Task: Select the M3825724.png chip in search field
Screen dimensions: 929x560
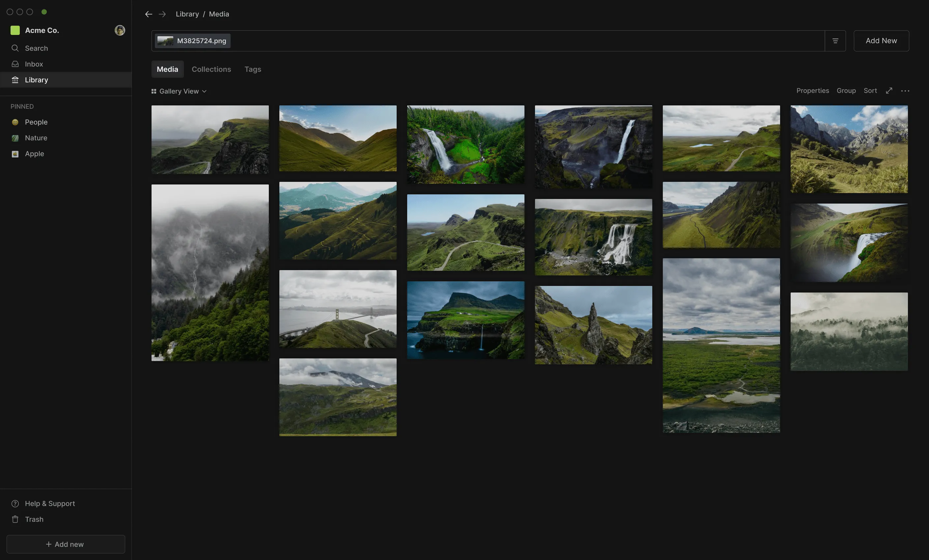Action: pos(192,41)
